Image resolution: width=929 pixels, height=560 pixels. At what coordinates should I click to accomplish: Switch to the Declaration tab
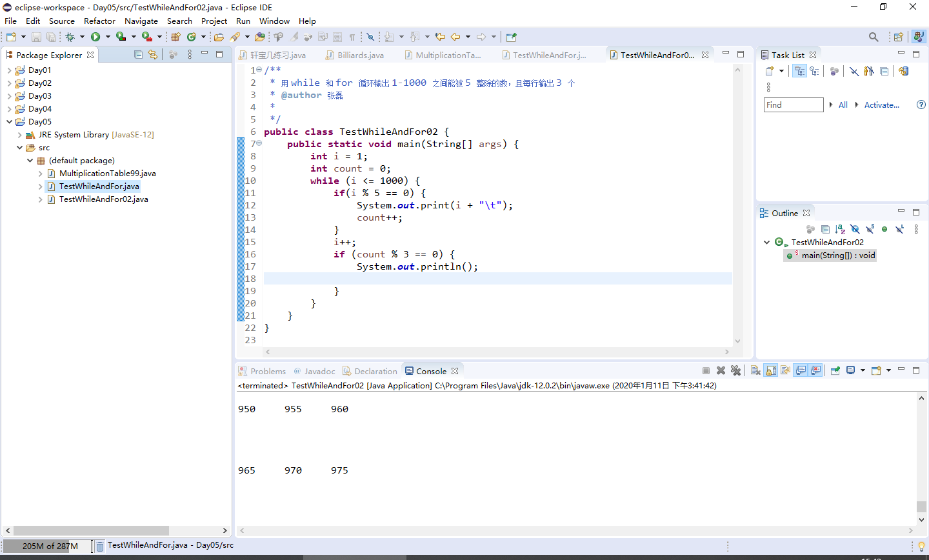click(x=370, y=371)
